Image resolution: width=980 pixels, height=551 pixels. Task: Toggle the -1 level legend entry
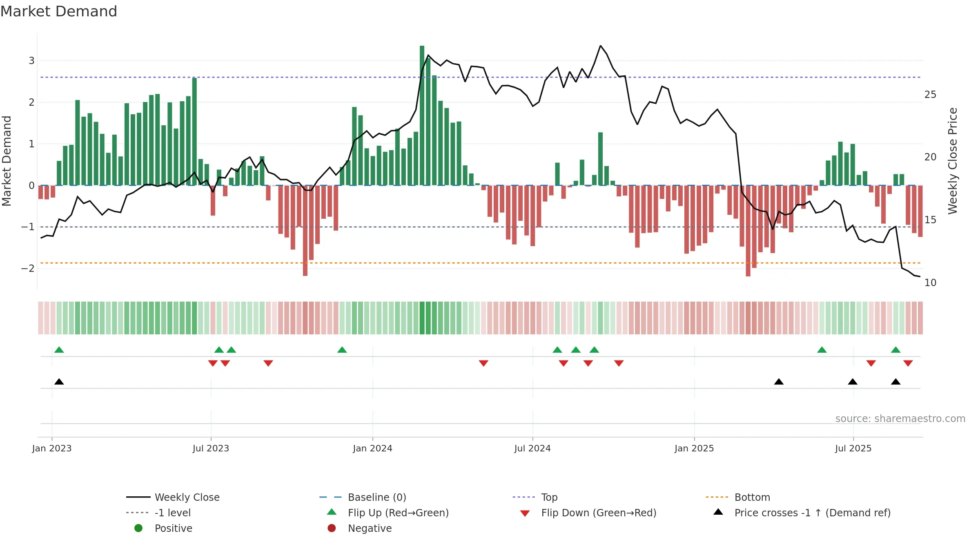tap(158, 513)
